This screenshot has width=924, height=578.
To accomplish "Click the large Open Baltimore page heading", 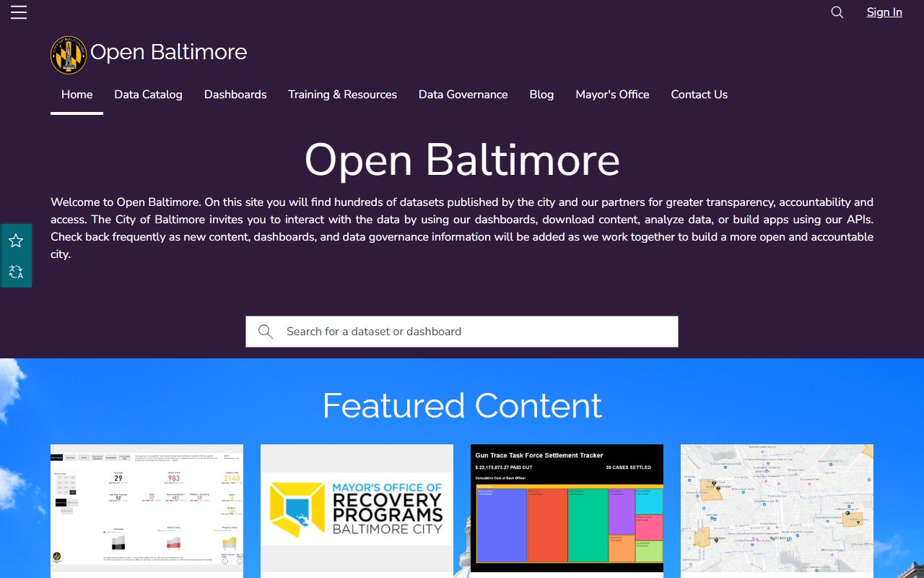I will [x=462, y=160].
